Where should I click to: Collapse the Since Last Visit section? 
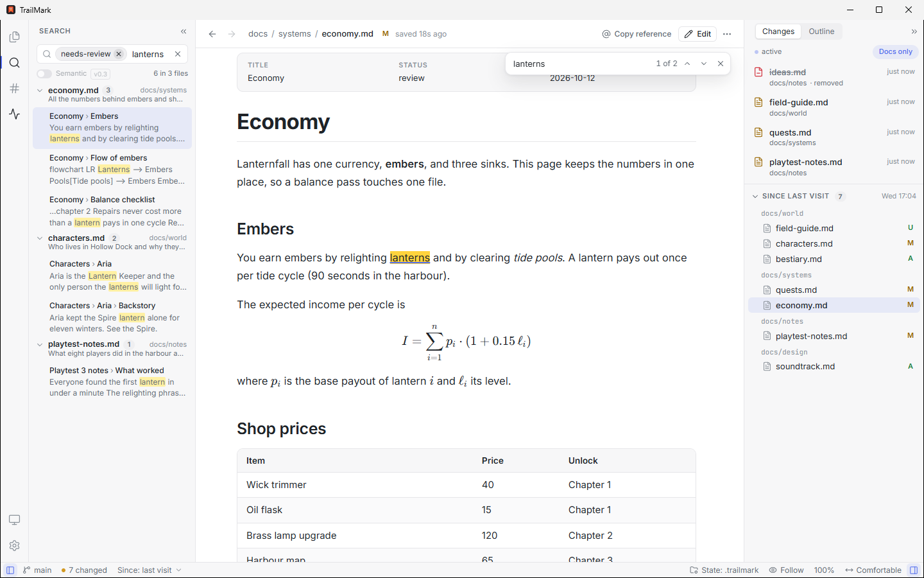point(755,197)
